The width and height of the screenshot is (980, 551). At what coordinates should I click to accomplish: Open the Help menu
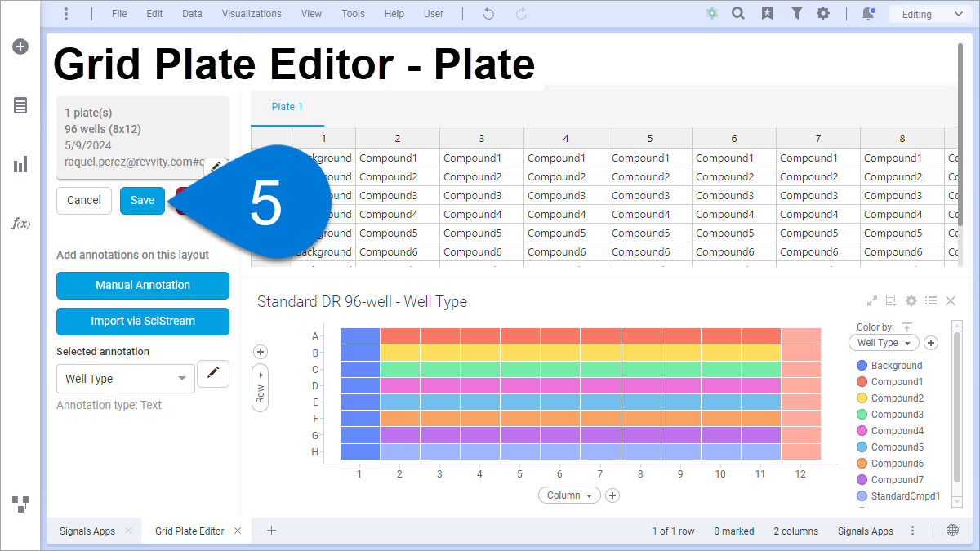click(394, 14)
